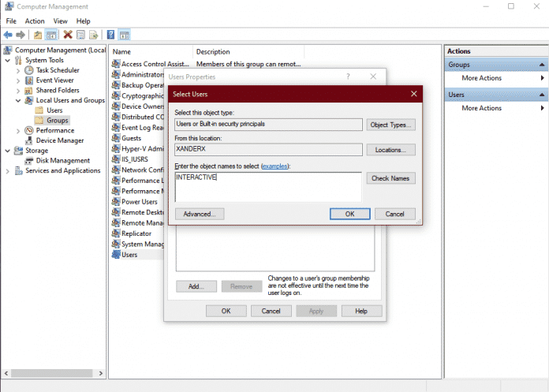Click the blue Help icon in the toolbar
The width and height of the screenshot is (549, 392).
[x=110, y=35]
